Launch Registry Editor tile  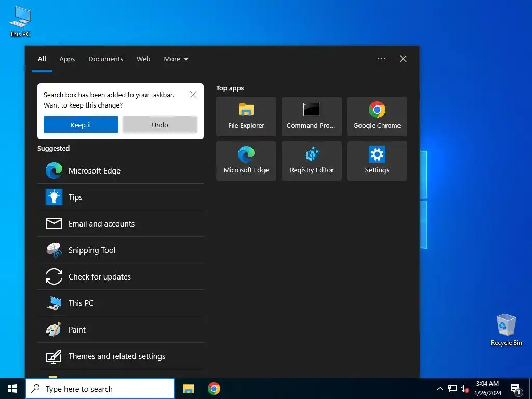pos(312,161)
